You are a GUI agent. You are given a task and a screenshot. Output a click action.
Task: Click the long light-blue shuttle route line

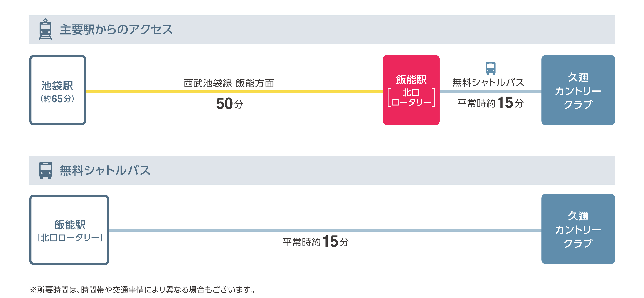325,230
